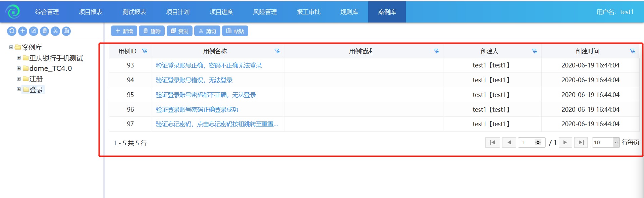
Task: Click the 复制 button
Action: tap(179, 31)
